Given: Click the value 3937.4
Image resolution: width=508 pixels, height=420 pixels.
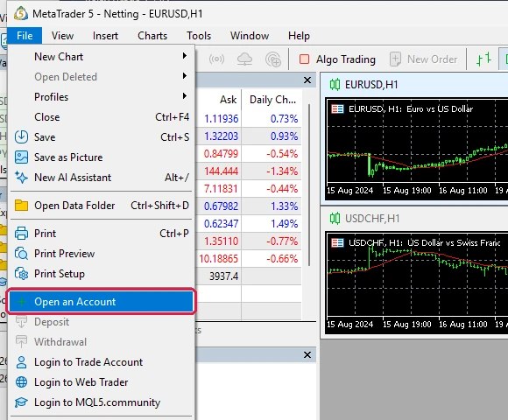Looking at the screenshot, I should pyautogui.click(x=223, y=276).
